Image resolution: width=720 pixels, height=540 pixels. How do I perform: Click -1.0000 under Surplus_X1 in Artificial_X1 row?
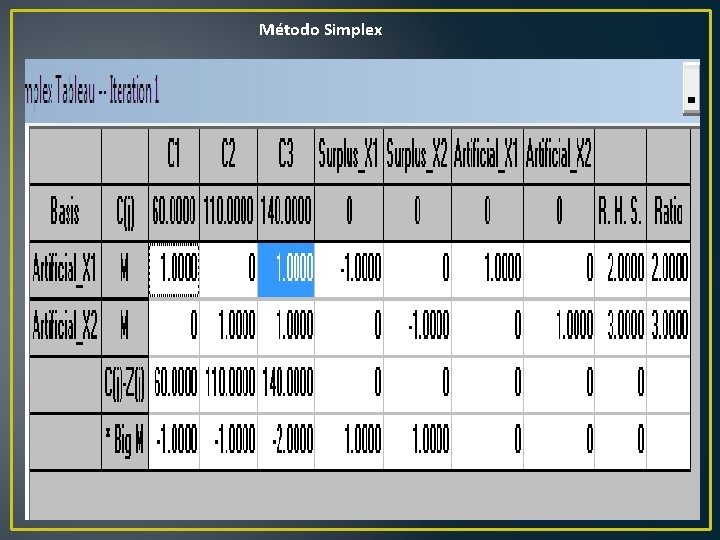349,270
